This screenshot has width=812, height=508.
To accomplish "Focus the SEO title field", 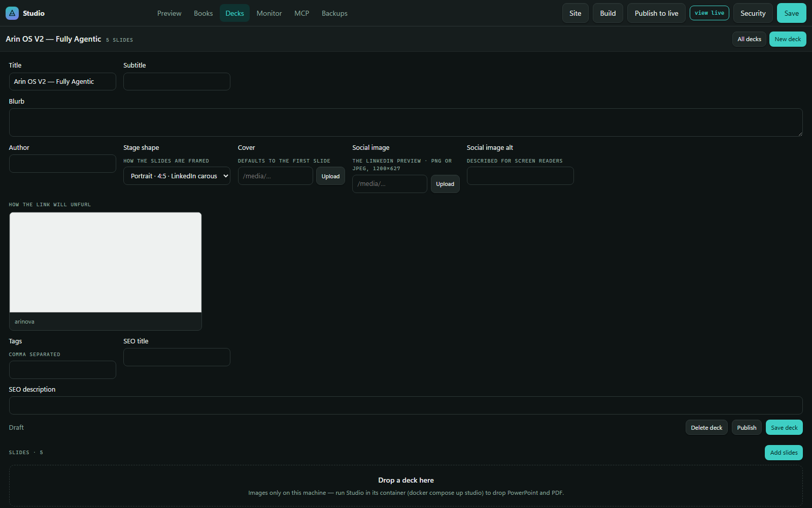I will click(177, 357).
